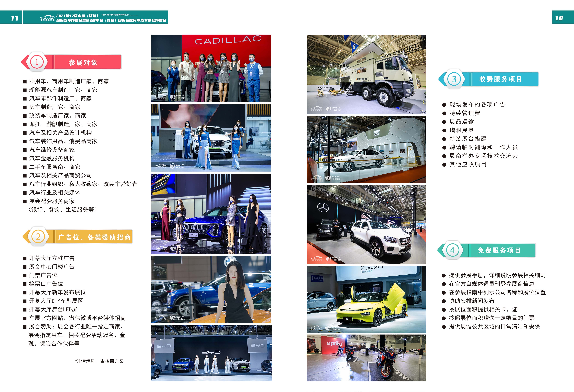Click text 提供展馆公共区域的日常清洁和安保
574x392 pixels.
(x=494, y=327)
